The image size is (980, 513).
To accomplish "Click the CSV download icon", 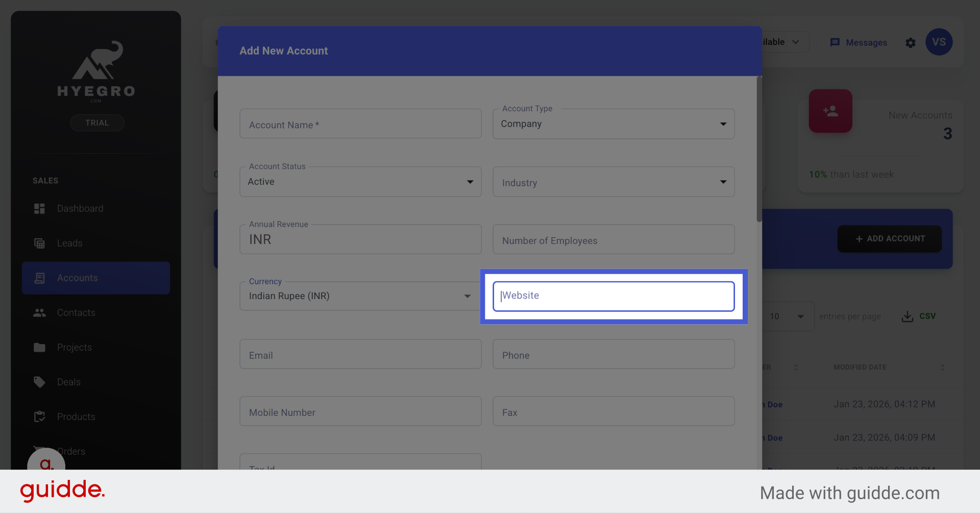I will tap(907, 316).
